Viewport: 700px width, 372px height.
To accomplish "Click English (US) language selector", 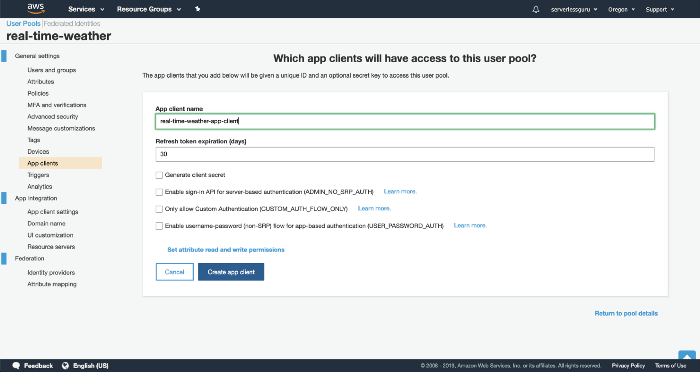I will (x=91, y=366).
